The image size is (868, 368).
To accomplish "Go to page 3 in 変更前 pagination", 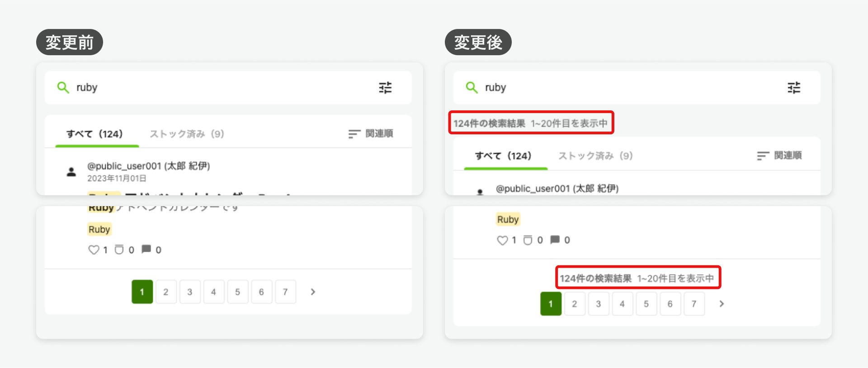I will pos(190,292).
